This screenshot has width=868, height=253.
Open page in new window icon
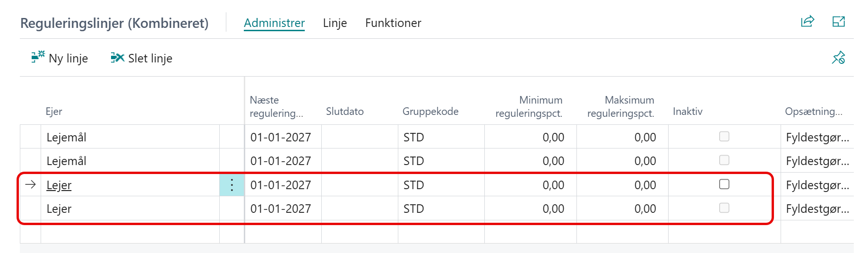click(839, 21)
